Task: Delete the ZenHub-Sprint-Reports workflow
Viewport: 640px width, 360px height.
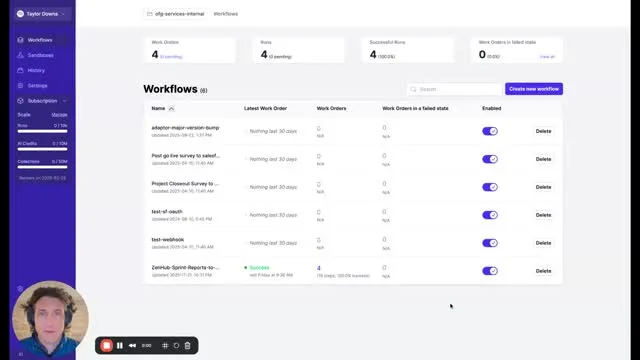Action: [543, 271]
